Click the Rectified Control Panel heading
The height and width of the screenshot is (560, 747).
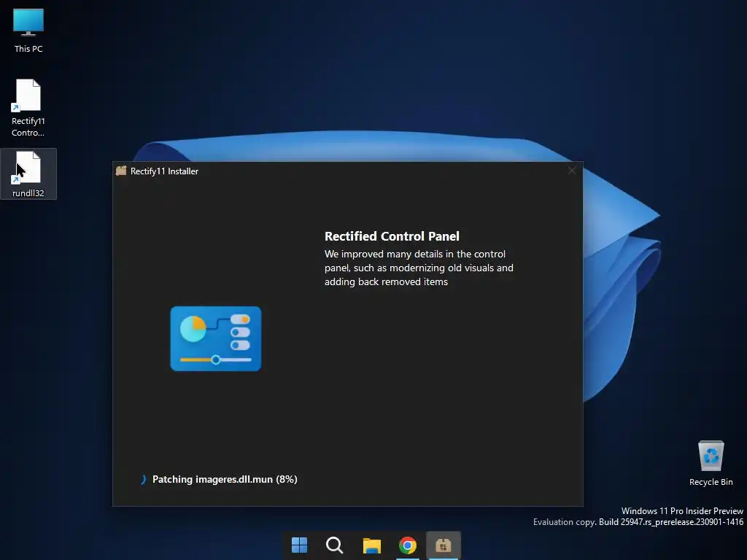pos(392,236)
